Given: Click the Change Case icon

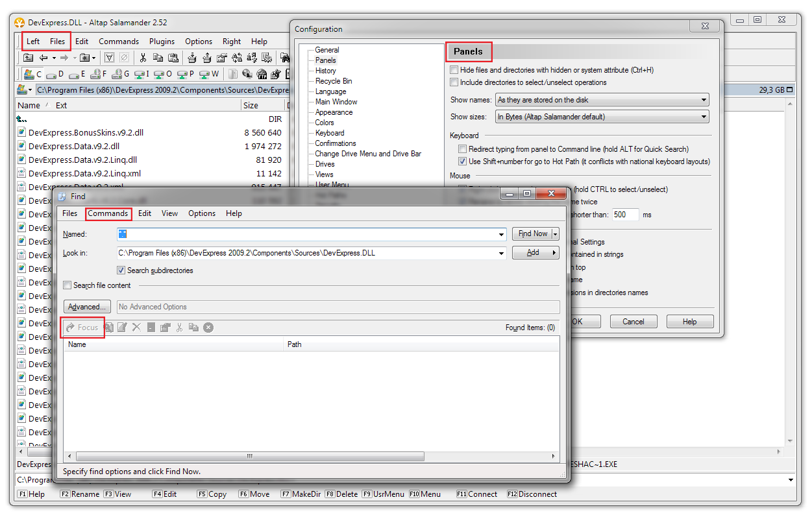Looking at the screenshot, I should click(x=237, y=58).
